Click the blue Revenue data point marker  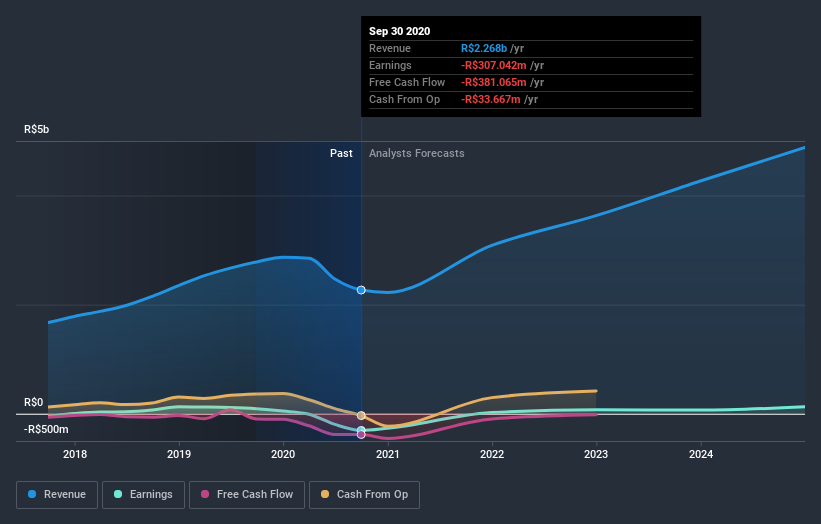361,290
